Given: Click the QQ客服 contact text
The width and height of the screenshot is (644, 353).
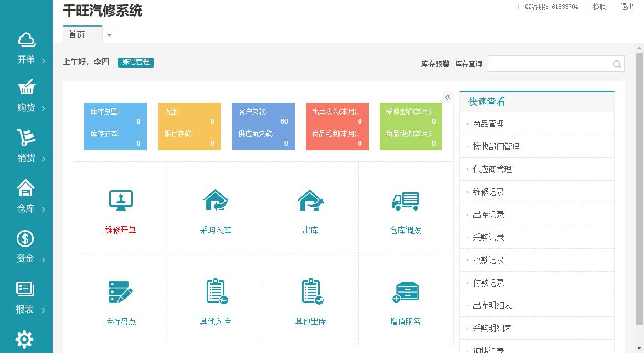Looking at the screenshot, I should (x=551, y=7).
